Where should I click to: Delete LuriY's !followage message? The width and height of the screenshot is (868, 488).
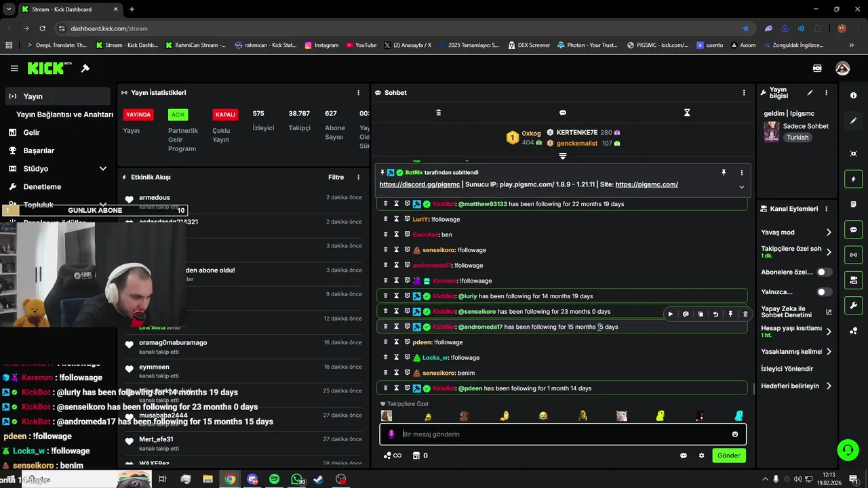tap(386, 219)
